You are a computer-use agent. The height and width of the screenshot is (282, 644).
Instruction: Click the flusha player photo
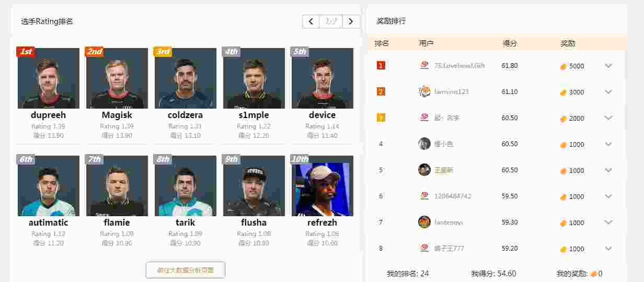tap(254, 186)
